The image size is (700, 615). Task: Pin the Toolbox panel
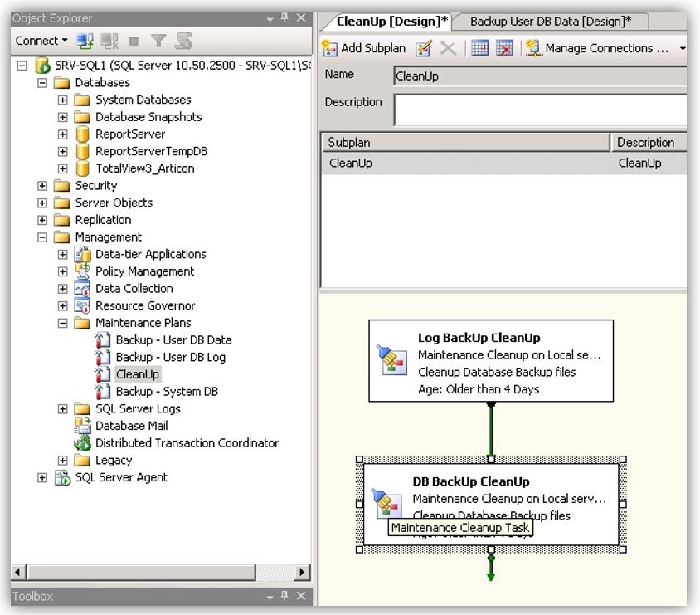(x=284, y=595)
